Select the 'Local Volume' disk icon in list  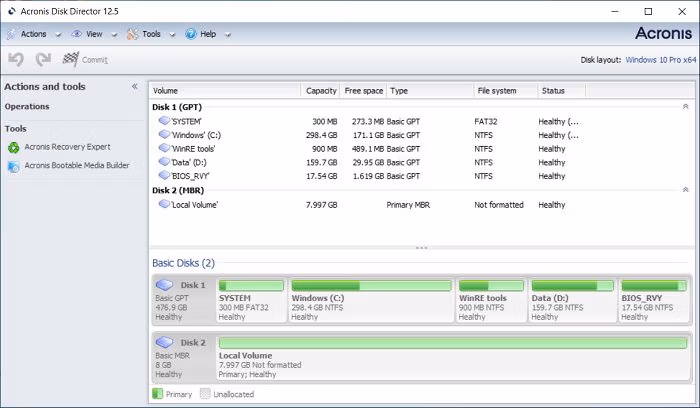click(164, 204)
